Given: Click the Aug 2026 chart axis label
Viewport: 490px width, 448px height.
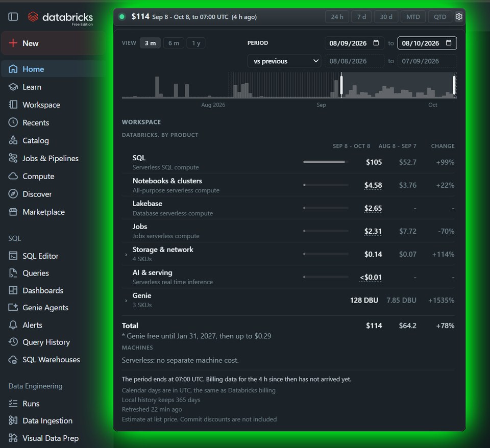Looking at the screenshot, I should [213, 105].
